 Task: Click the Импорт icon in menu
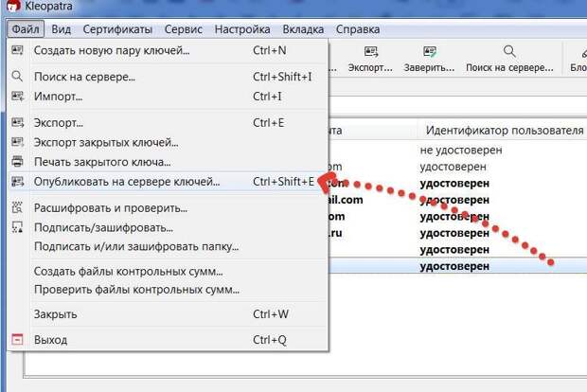pyautogui.click(x=17, y=96)
